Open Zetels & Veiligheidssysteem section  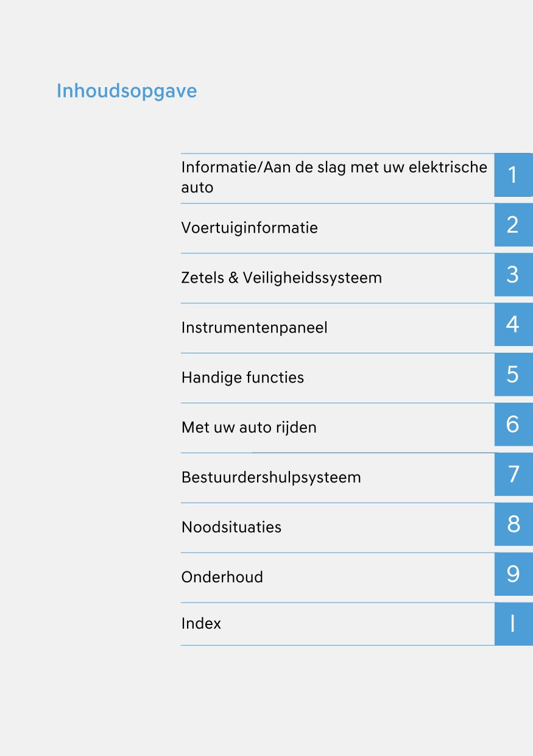(281, 278)
